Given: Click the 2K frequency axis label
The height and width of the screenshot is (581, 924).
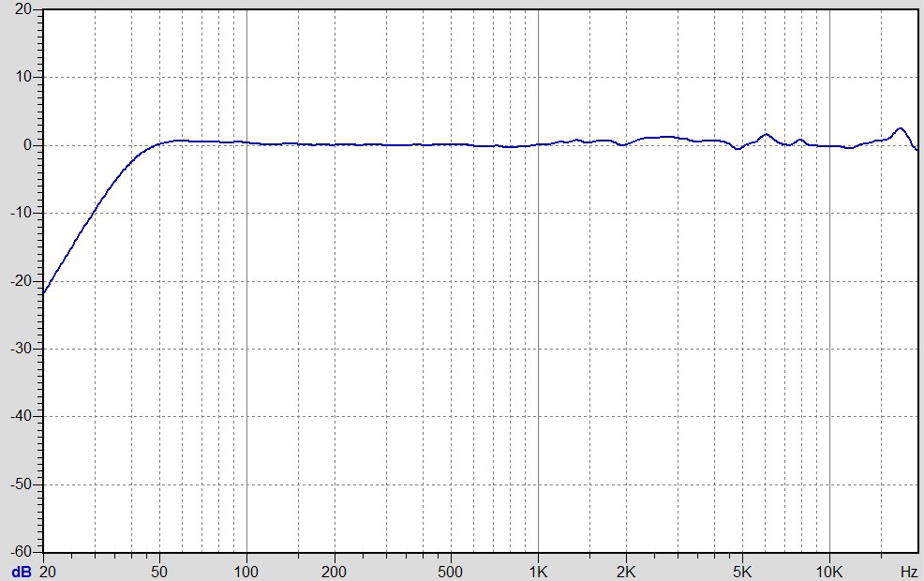Looking at the screenshot, I should [x=626, y=572].
